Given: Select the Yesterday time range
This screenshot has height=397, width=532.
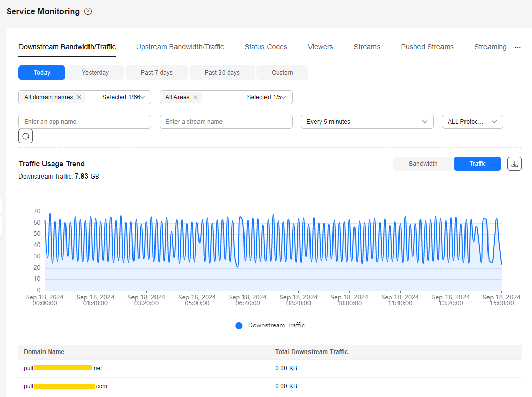Looking at the screenshot, I should pos(95,73).
